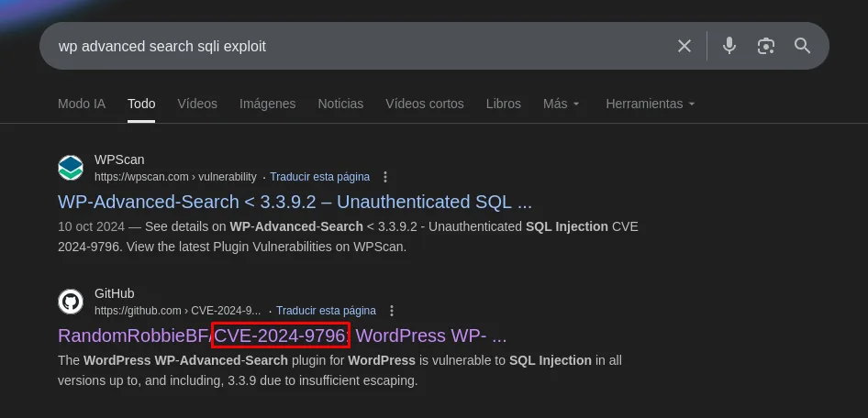
Task: Switch to the Modo IA tab
Action: (x=82, y=104)
